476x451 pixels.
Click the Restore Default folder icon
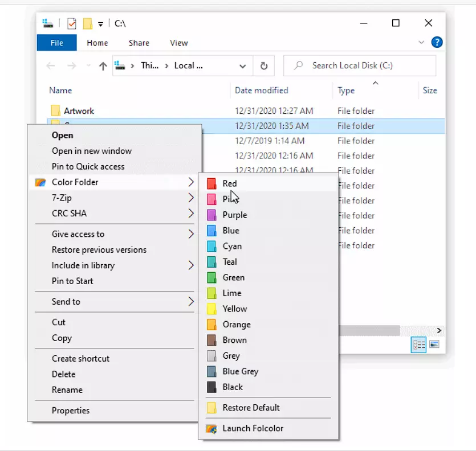pyautogui.click(x=211, y=408)
